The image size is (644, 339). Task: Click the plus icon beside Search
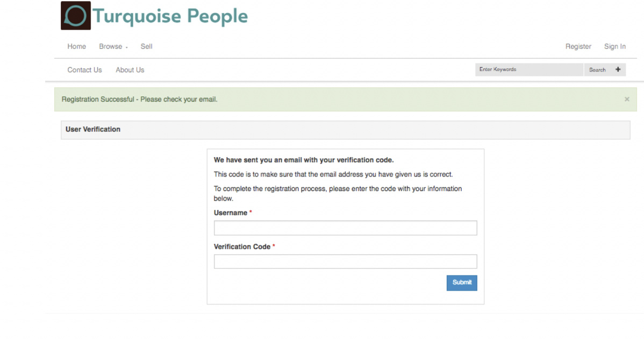point(618,69)
